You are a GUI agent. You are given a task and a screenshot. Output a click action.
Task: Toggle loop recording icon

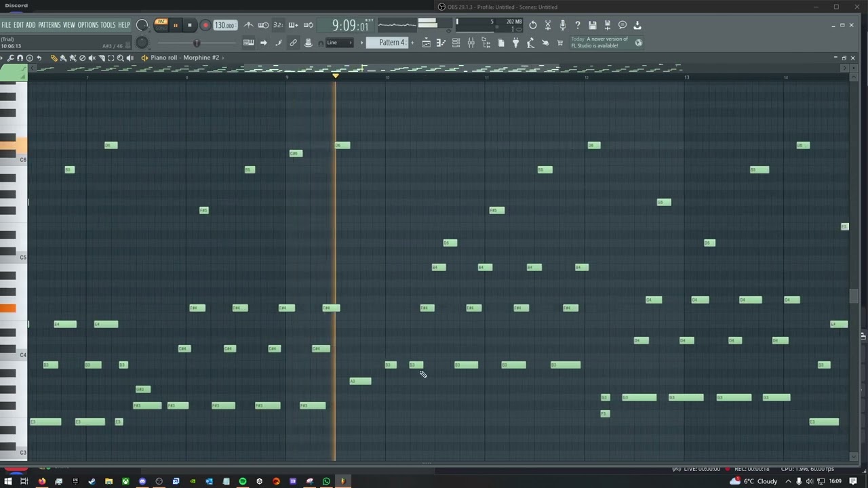pos(308,25)
